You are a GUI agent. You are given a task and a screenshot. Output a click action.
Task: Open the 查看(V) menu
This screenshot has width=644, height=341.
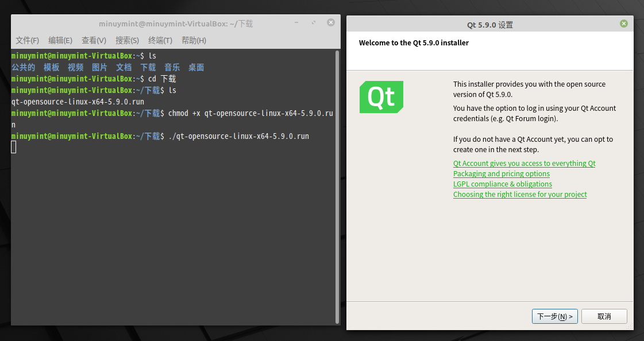point(94,40)
